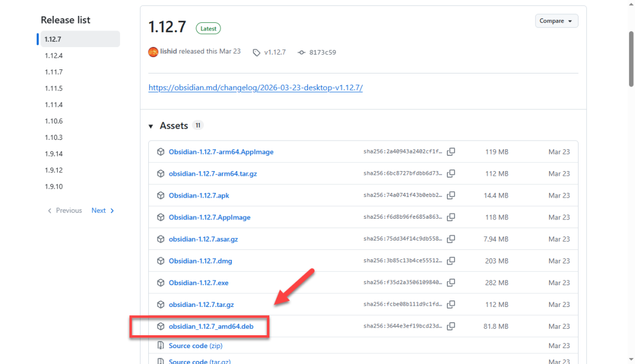Download Obsidian-1.12.7-arm64.AppImage
This screenshot has width=635, height=364.
(x=221, y=152)
